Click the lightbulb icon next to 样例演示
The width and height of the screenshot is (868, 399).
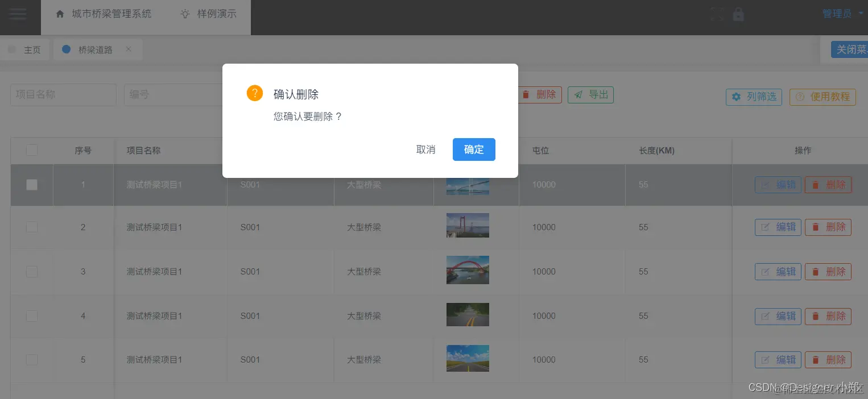coord(184,14)
